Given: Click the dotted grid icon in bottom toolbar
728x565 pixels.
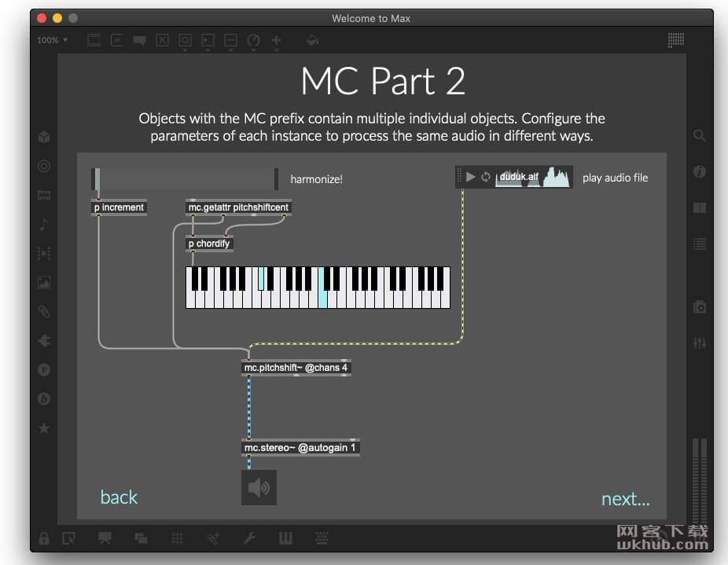Looking at the screenshot, I should [x=322, y=538].
